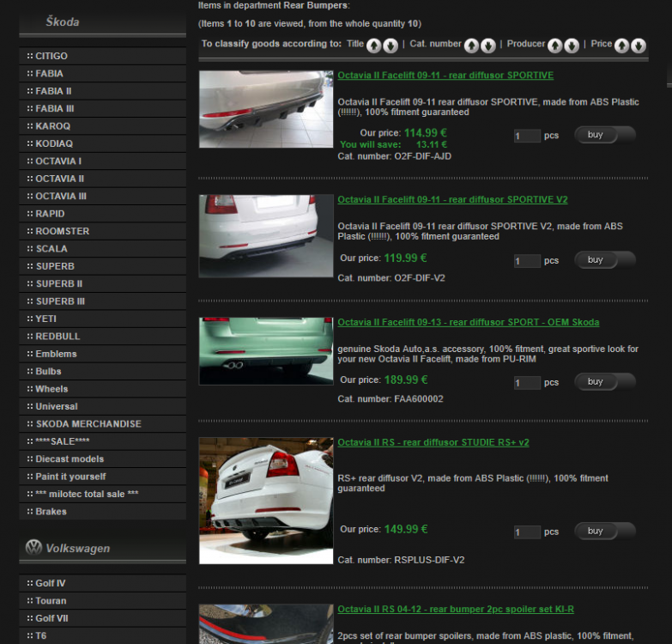This screenshot has width=672, height=644.
Task: Sort by Title ascending up arrow
Action: tap(373, 46)
